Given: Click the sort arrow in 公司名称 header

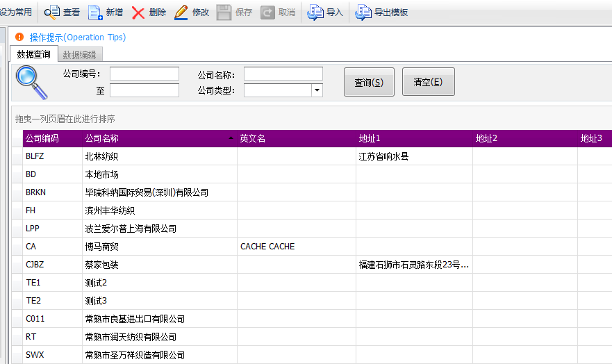Looking at the screenshot, I should pos(231,138).
